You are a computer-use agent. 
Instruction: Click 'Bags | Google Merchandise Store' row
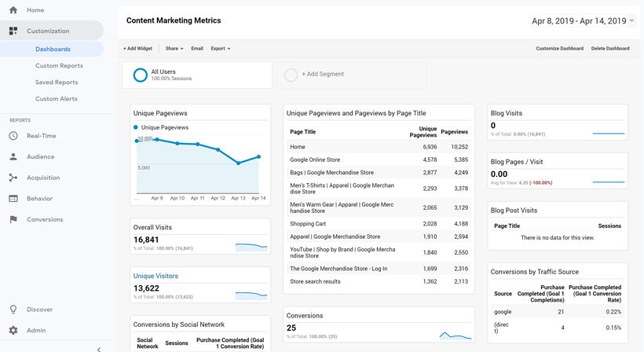click(379, 173)
